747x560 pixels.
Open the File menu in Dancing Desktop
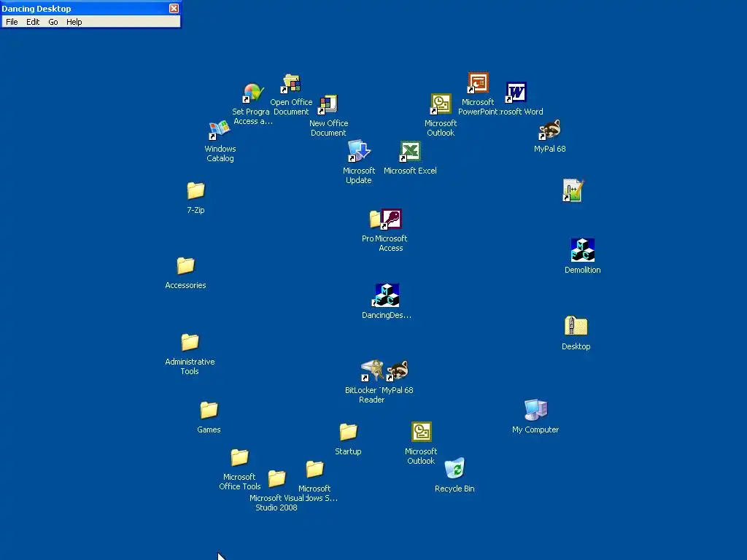tap(12, 22)
